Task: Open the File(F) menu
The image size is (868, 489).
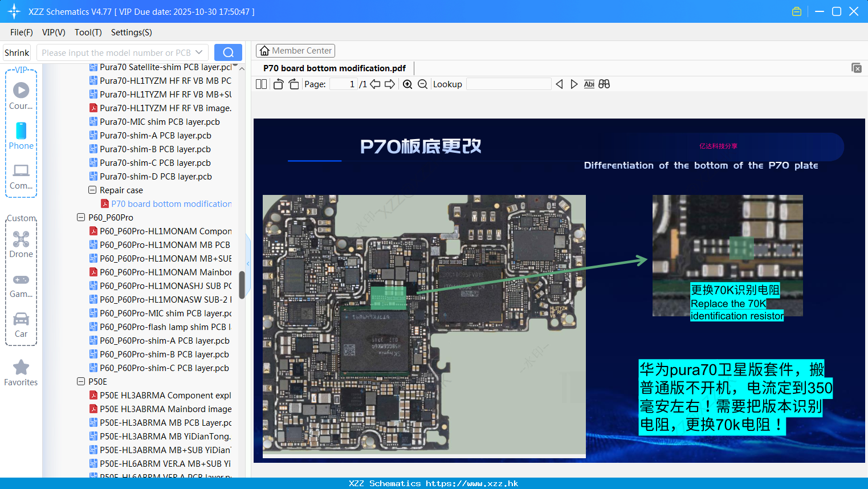Action: [x=22, y=32]
